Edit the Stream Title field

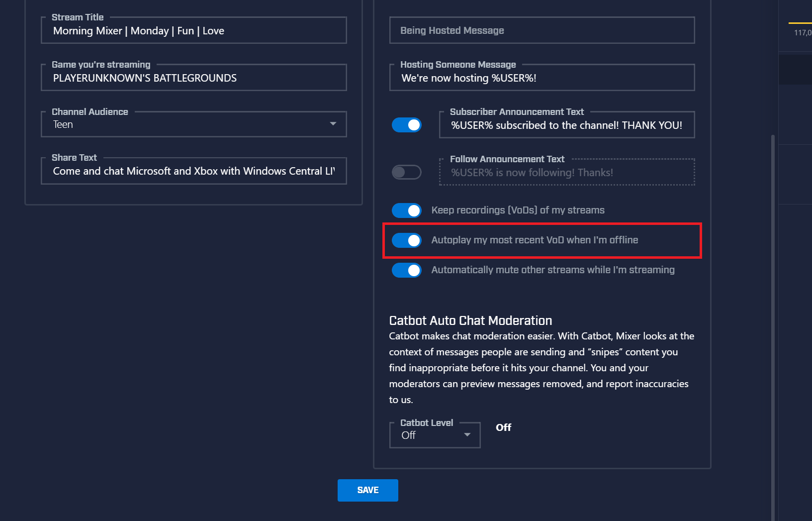(193, 30)
